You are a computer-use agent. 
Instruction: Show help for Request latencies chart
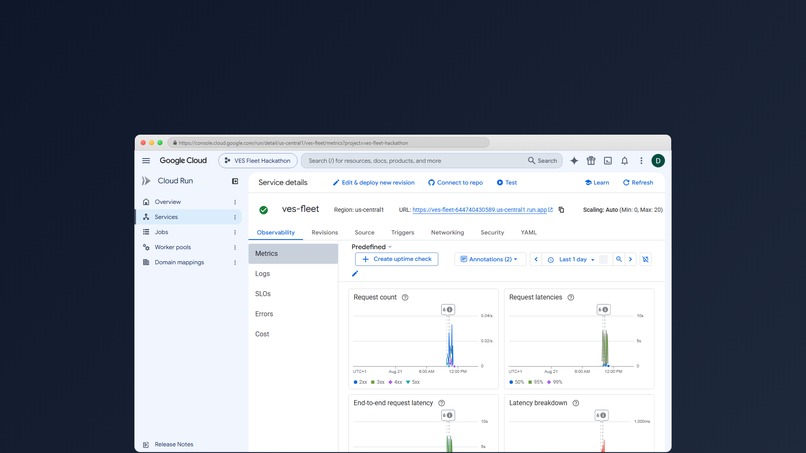571,297
